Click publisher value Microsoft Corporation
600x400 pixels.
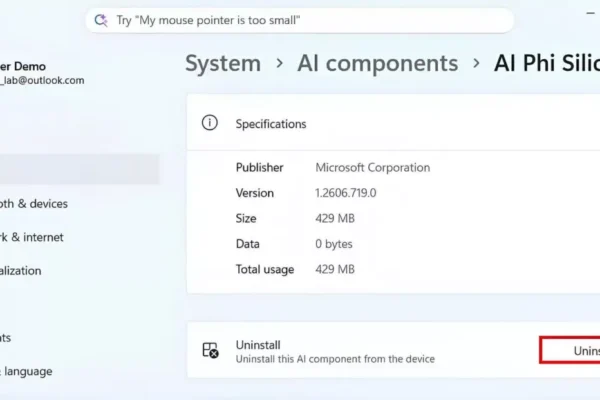[x=373, y=168]
